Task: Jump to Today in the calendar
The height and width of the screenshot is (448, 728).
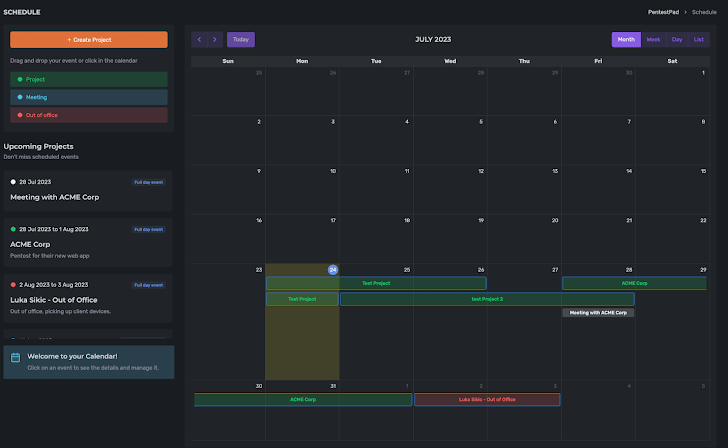Action: pyautogui.click(x=241, y=40)
